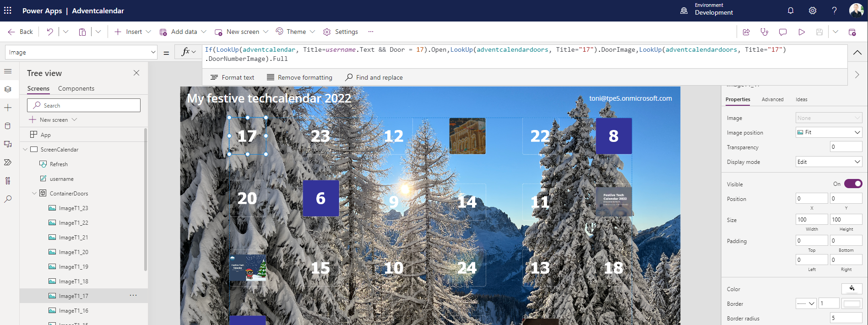Click the Back button
Viewport: 868px width, 325px height.
[20, 32]
